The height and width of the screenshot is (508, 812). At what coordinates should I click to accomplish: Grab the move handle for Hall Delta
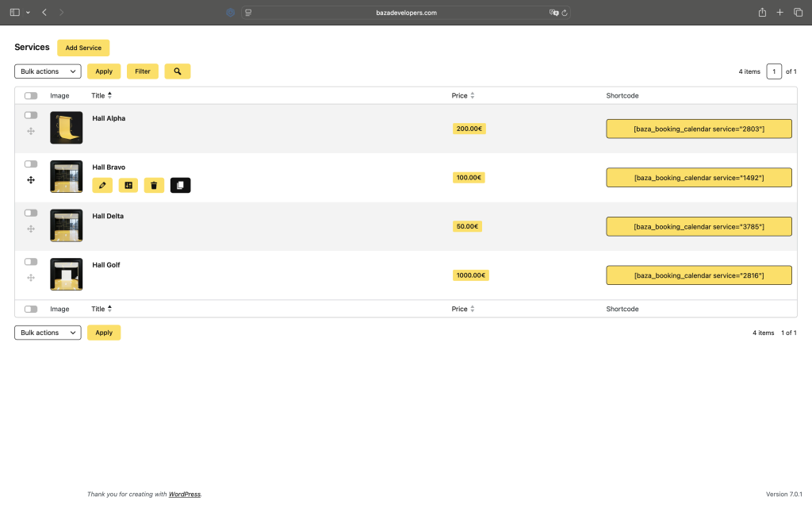pos(31,229)
